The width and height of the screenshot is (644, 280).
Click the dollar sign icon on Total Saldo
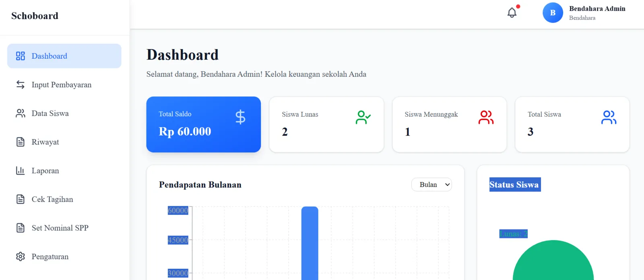coord(240,117)
